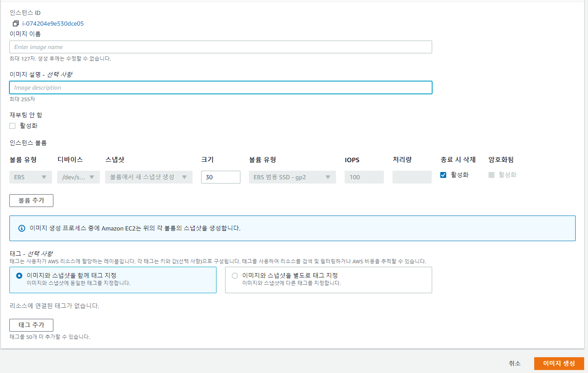The width and height of the screenshot is (588, 373).
Task: Click the empty 처리량 throughput field
Action: coord(412,177)
